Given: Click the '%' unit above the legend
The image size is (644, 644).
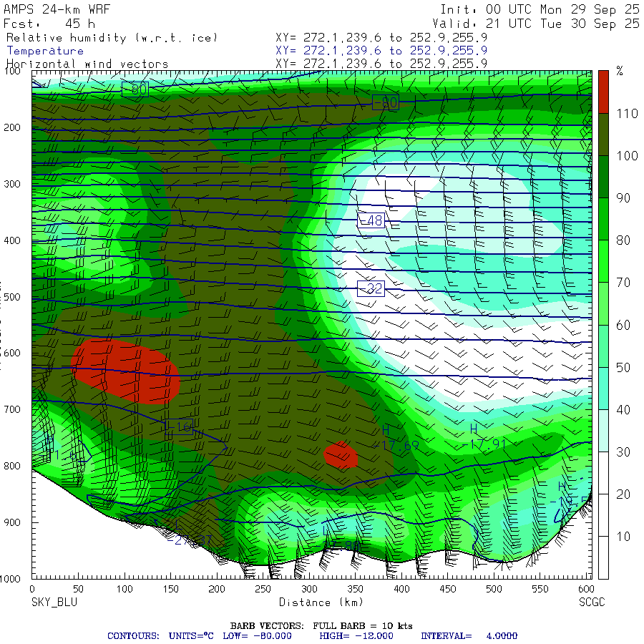Looking at the screenshot, I should coord(620,71).
